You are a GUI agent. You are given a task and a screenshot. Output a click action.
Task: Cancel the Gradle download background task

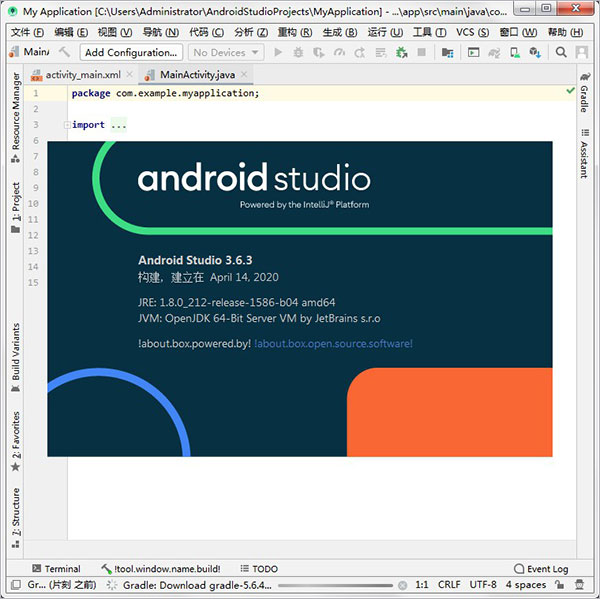(x=401, y=584)
